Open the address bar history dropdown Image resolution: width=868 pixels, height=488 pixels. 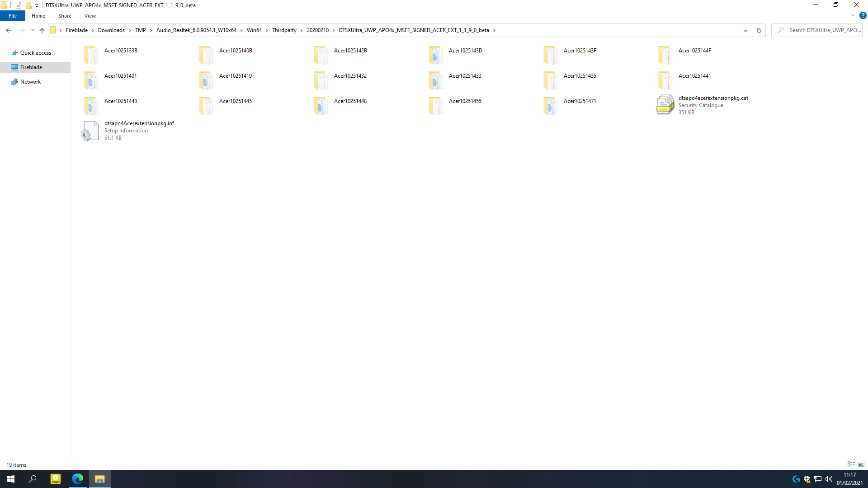click(745, 30)
